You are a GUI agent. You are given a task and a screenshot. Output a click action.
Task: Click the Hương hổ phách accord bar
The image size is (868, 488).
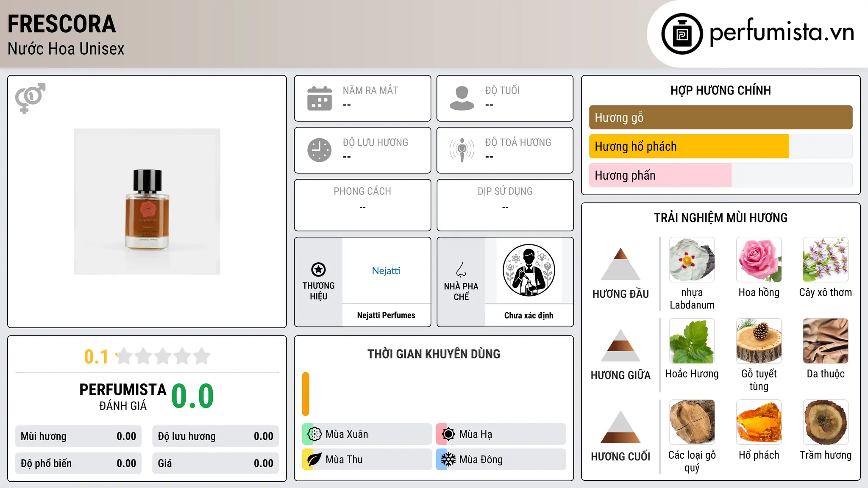click(721, 146)
